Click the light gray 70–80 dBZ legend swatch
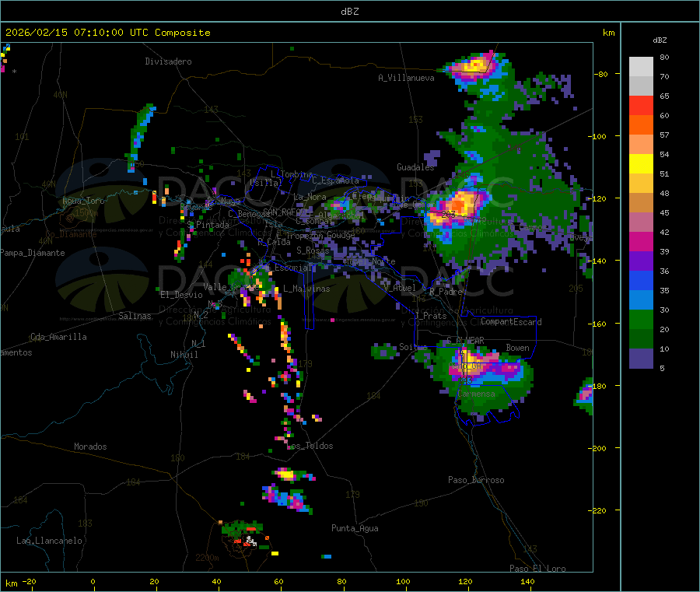 [641, 67]
